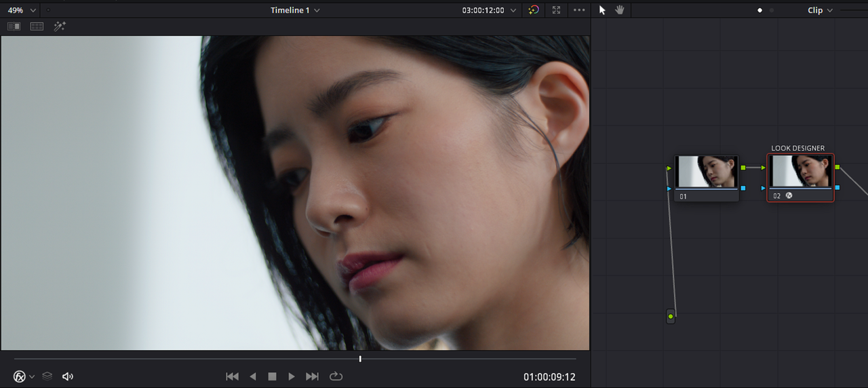Play the clip in reverse
The image size is (868, 388).
(253, 376)
